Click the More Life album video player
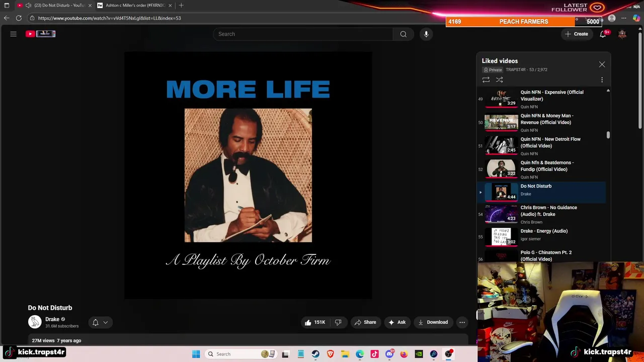The image size is (644, 362). (x=248, y=175)
